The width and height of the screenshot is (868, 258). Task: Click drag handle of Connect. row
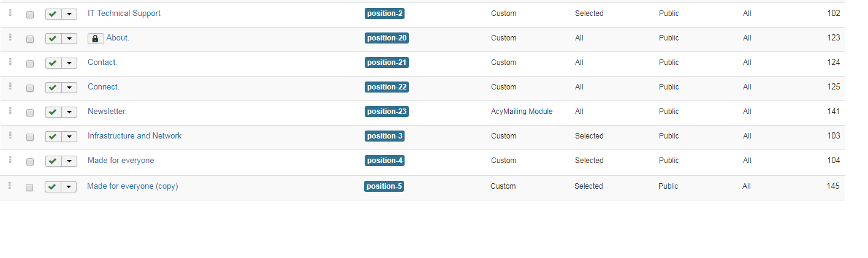pyautogui.click(x=10, y=86)
